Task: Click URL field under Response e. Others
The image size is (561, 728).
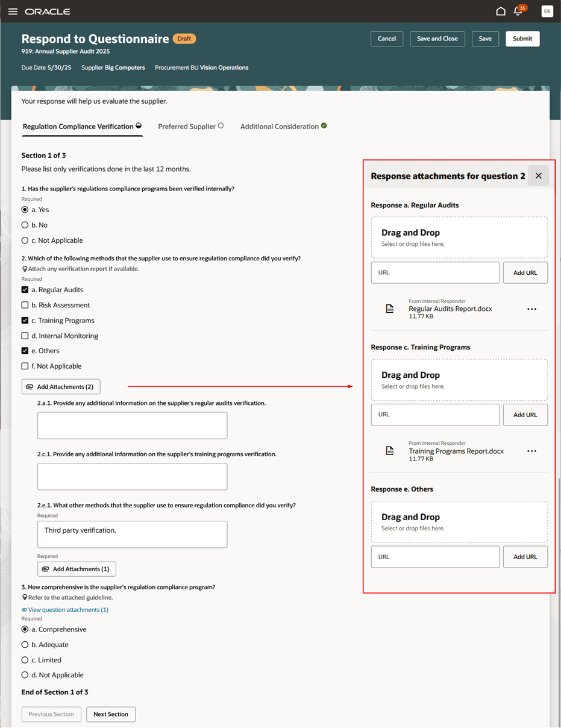Action: point(435,557)
